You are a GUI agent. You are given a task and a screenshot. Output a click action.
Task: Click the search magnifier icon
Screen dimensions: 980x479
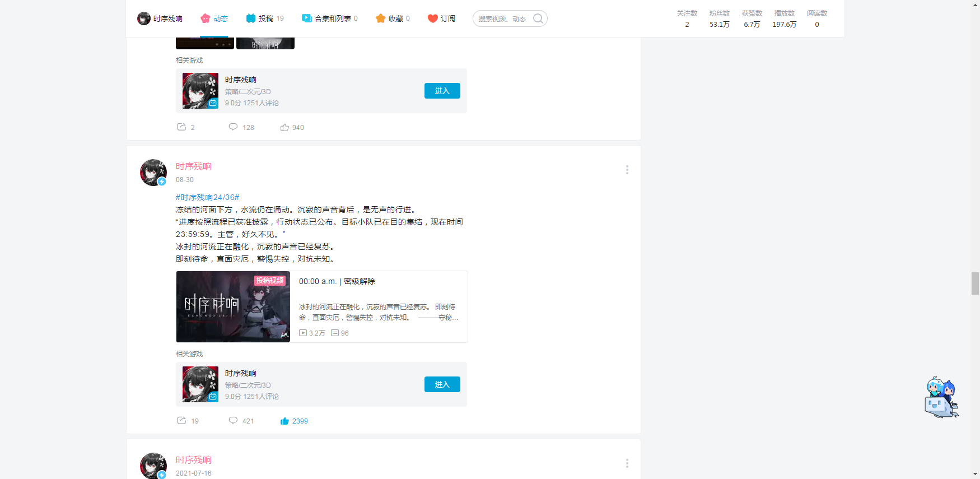coord(538,18)
